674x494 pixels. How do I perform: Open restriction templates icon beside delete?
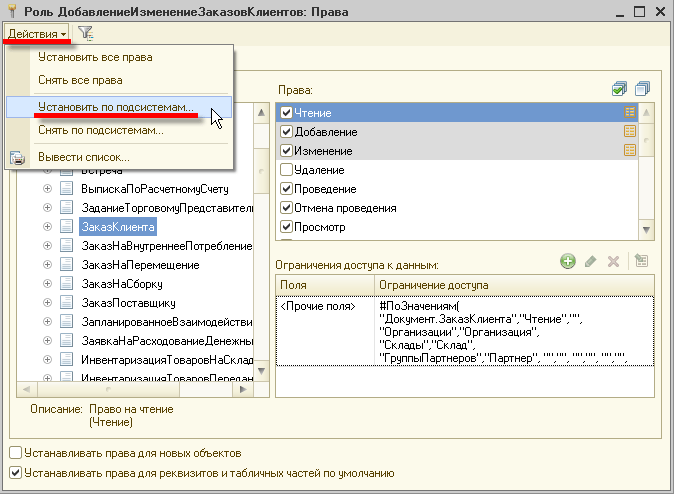[641, 261]
